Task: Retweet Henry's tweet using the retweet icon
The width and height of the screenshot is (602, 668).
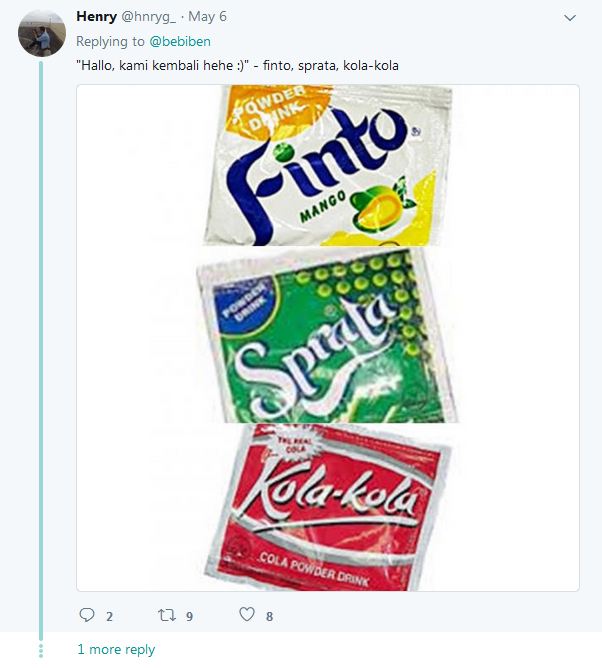Action: [x=167, y=616]
